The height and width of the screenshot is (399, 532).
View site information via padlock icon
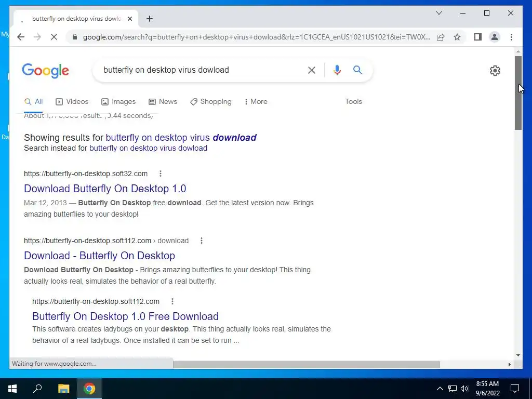(75, 37)
